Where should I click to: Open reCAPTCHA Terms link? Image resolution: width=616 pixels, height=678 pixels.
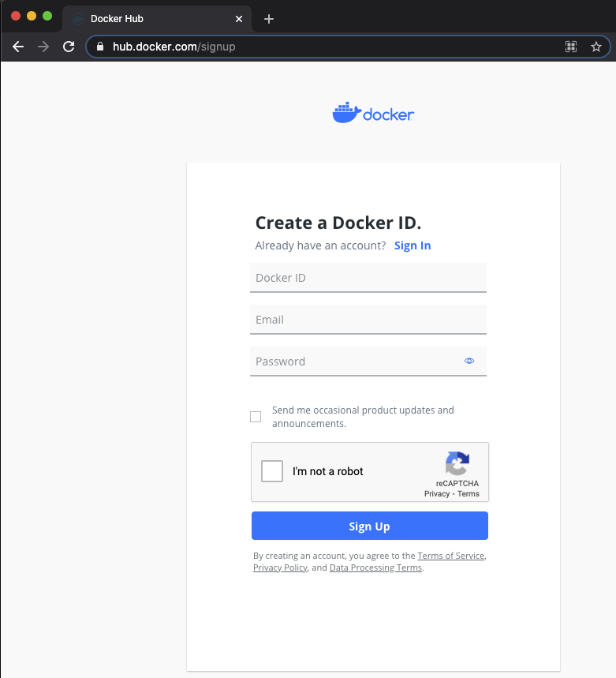coord(469,494)
